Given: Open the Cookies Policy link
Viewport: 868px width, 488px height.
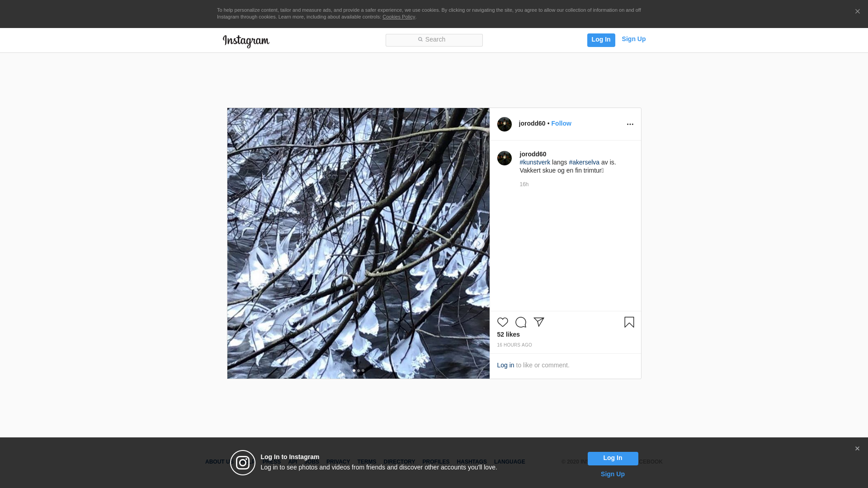Looking at the screenshot, I should (398, 17).
